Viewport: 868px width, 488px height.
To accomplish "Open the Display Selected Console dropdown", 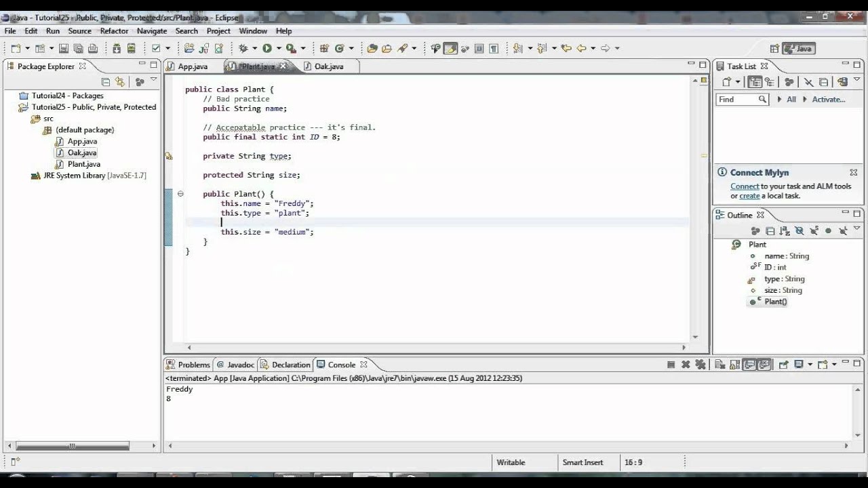I will tap(810, 365).
